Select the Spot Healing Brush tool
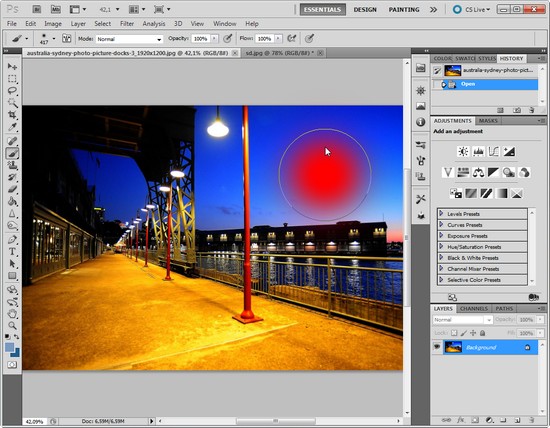550x428 pixels. (x=12, y=141)
